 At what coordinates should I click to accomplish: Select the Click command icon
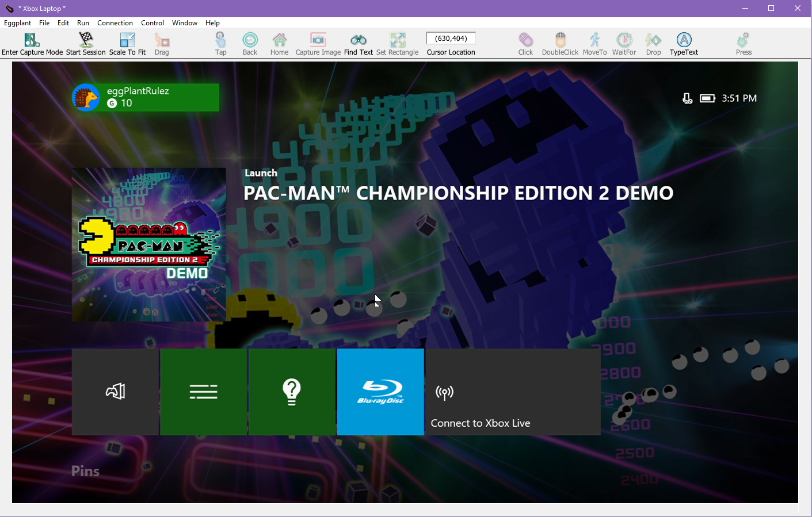pos(526,40)
